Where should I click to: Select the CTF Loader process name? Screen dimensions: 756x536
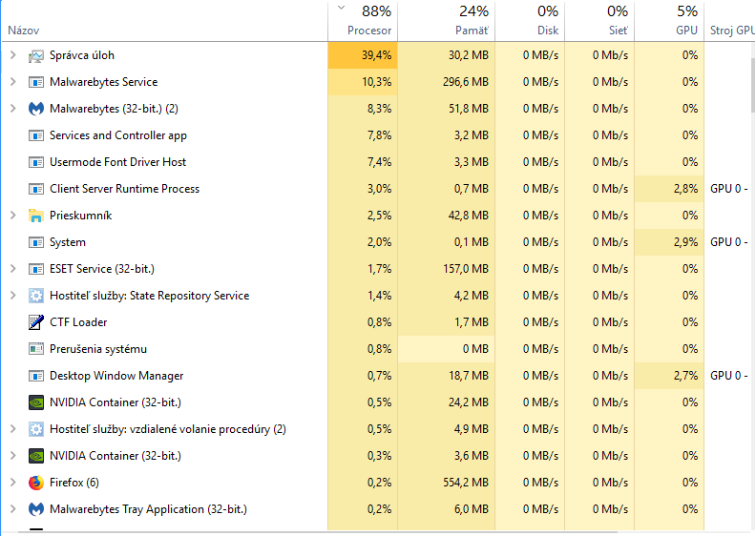78,322
